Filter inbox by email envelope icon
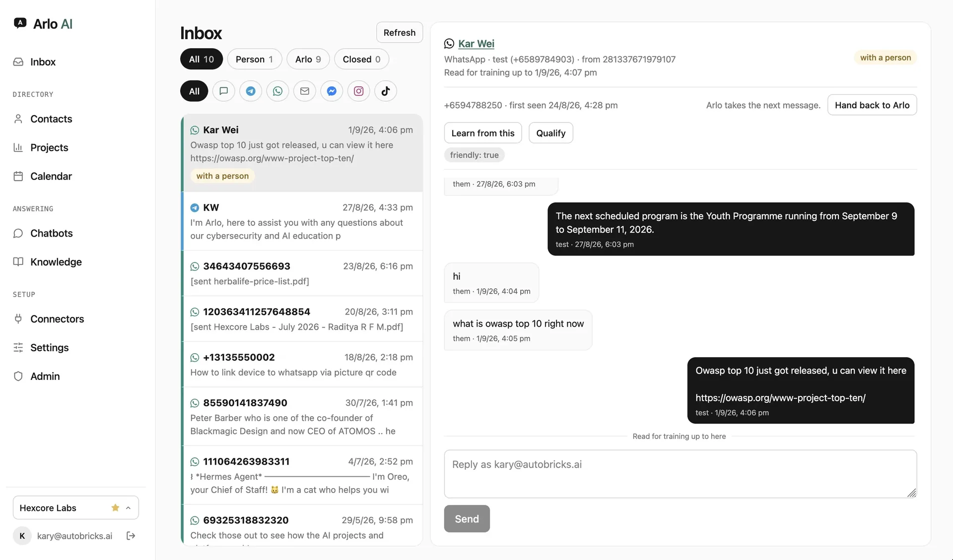The image size is (953, 560). (x=305, y=91)
